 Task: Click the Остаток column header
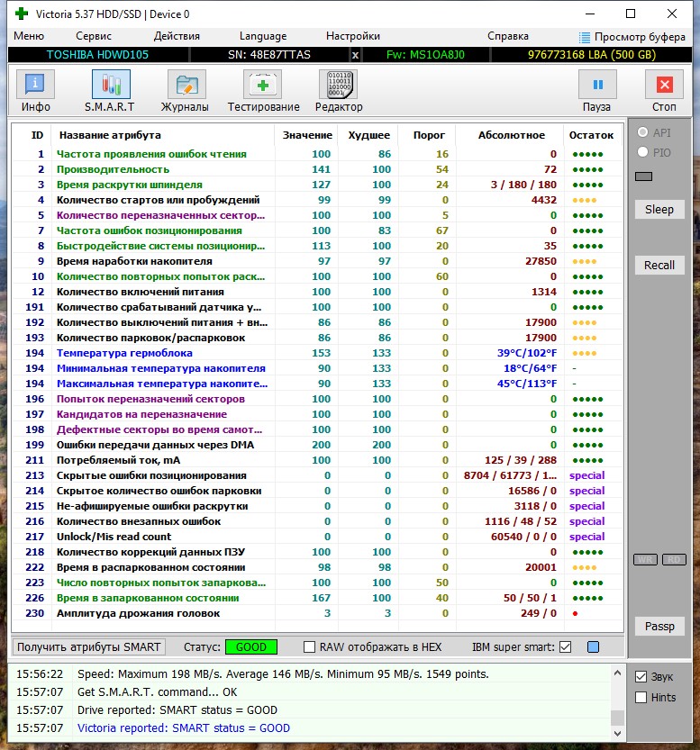(591, 135)
